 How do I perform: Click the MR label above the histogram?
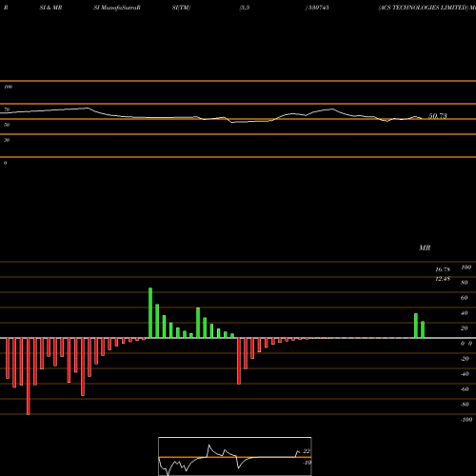(425, 248)
